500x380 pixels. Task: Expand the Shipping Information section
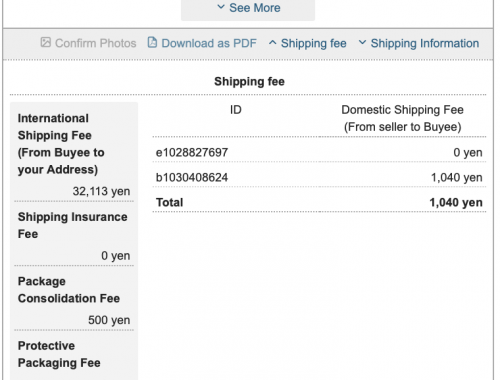coord(419,43)
